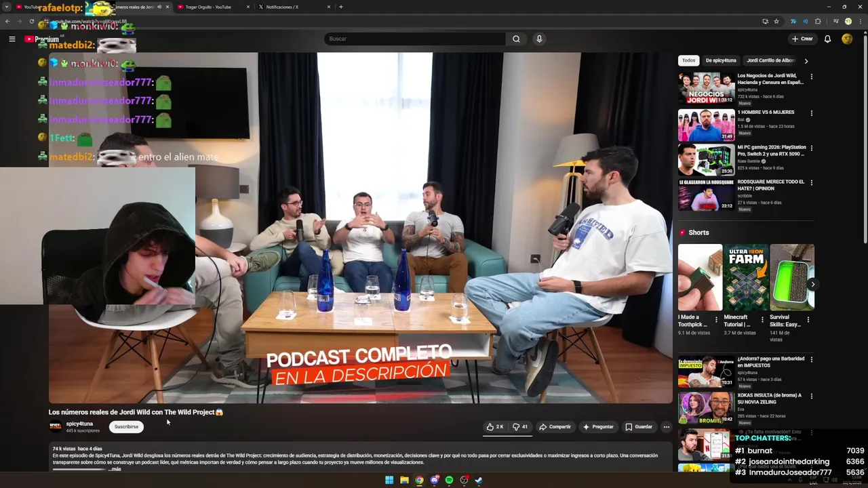Go to YouTube Premium home logo

click(x=42, y=39)
